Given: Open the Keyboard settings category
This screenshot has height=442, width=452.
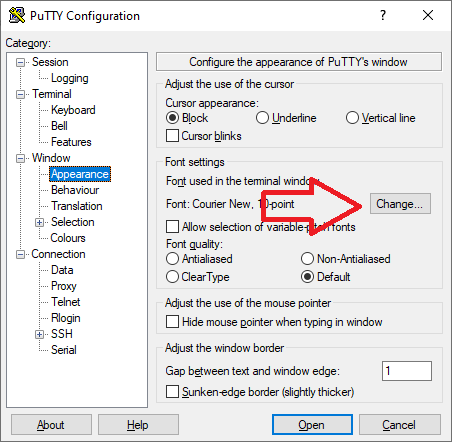Looking at the screenshot, I should (x=73, y=110).
